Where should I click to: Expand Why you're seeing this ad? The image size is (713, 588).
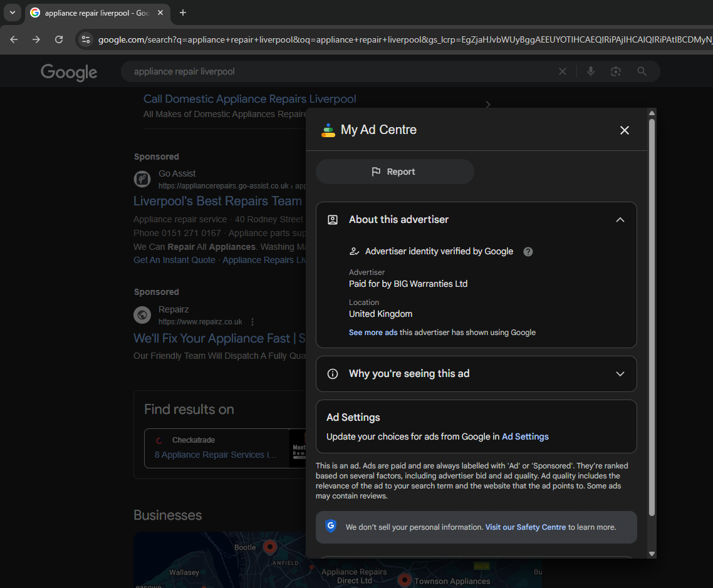pyautogui.click(x=620, y=374)
